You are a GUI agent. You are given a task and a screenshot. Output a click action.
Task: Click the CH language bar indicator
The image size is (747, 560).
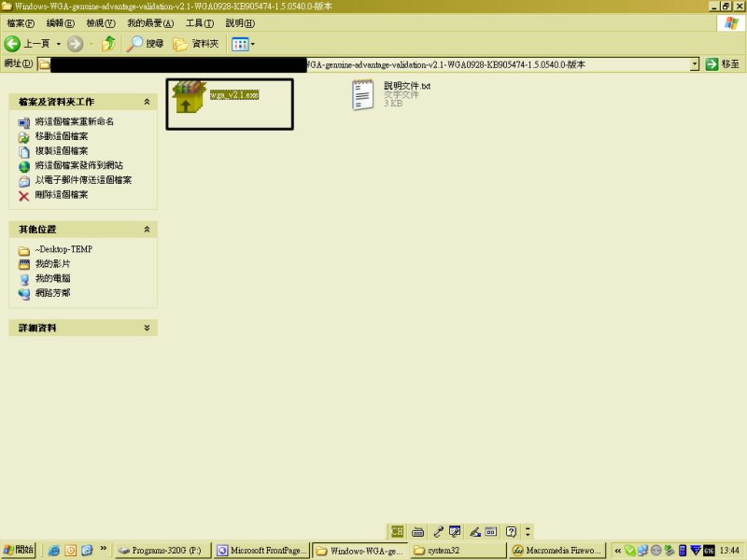click(x=397, y=531)
